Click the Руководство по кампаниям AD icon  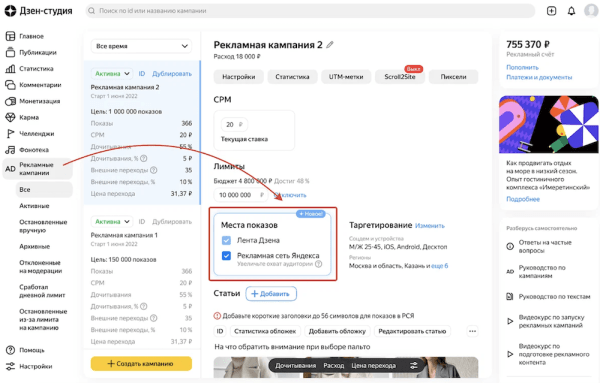(x=510, y=272)
